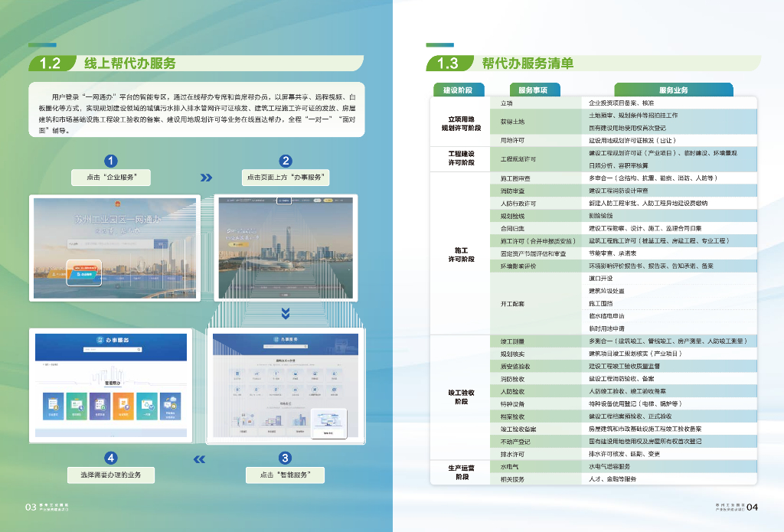Click the 立项 service item cell

pos(536,103)
